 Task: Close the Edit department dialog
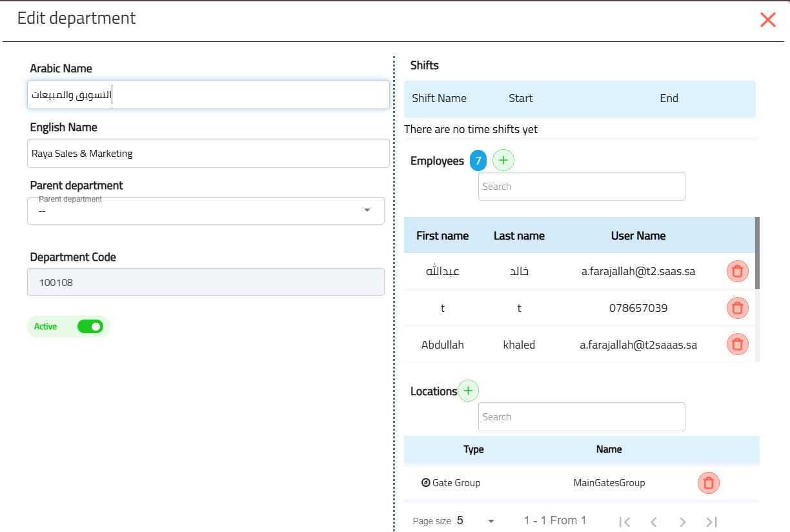tap(767, 19)
